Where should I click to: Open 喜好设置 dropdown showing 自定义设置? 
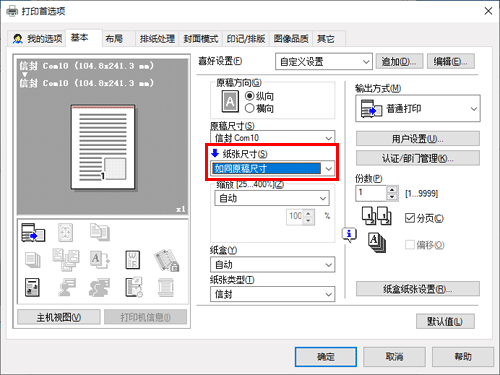[324, 61]
